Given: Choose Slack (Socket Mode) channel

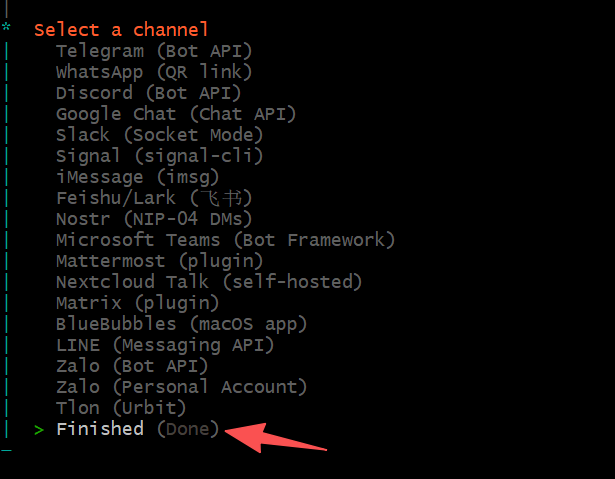Looking at the screenshot, I should (159, 135).
